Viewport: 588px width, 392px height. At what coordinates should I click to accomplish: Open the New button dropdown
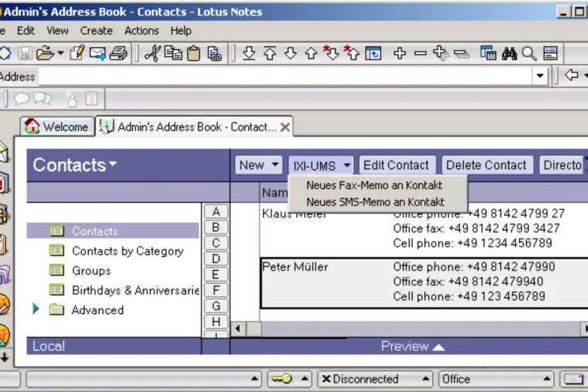[x=275, y=164]
